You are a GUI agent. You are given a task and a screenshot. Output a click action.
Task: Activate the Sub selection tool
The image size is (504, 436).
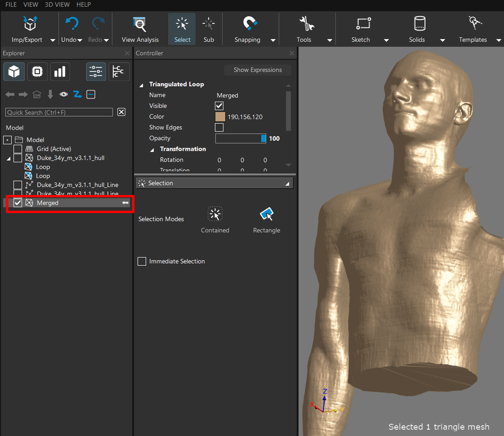click(208, 24)
